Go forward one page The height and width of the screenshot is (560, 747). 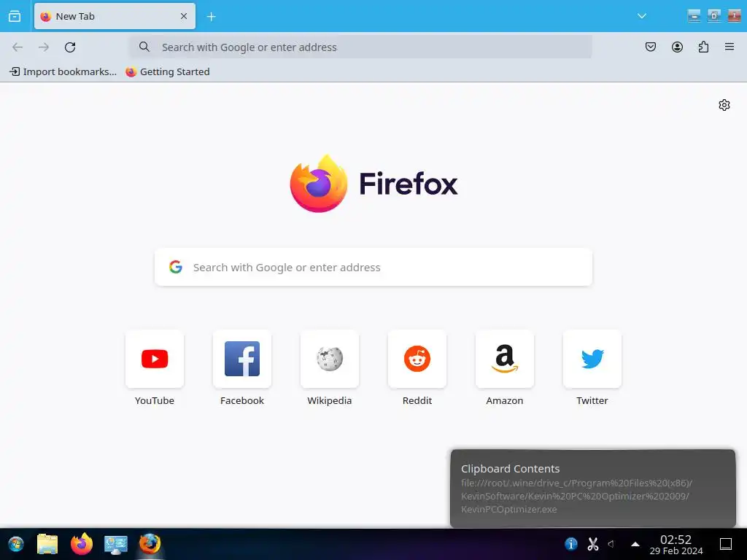tap(44, 47)
